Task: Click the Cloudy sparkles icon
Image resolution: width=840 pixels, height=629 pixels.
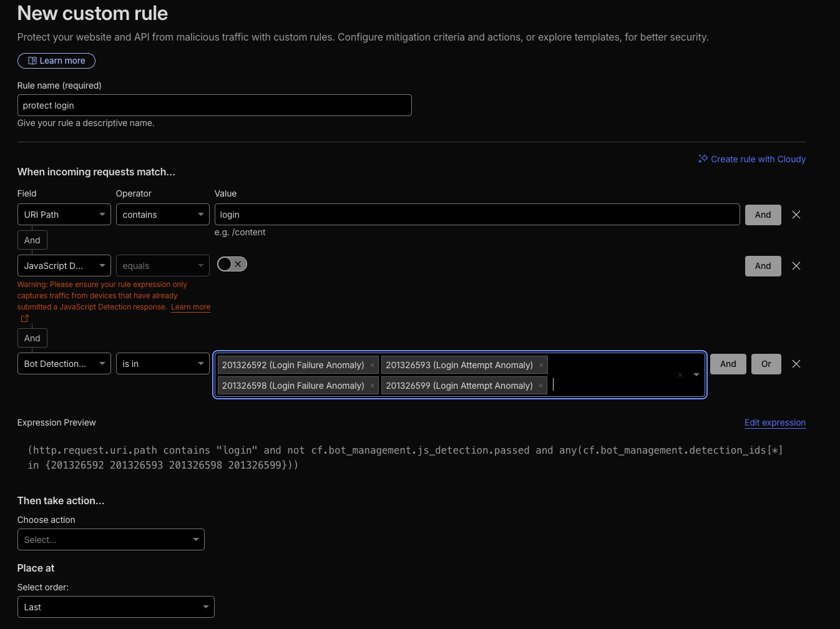Action: click(703, 158)
